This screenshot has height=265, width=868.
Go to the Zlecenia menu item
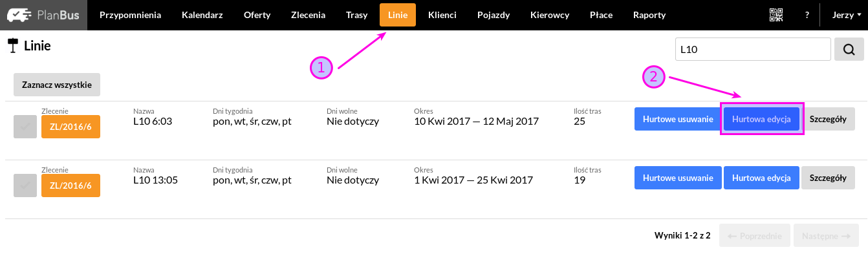tap(308, 15)
